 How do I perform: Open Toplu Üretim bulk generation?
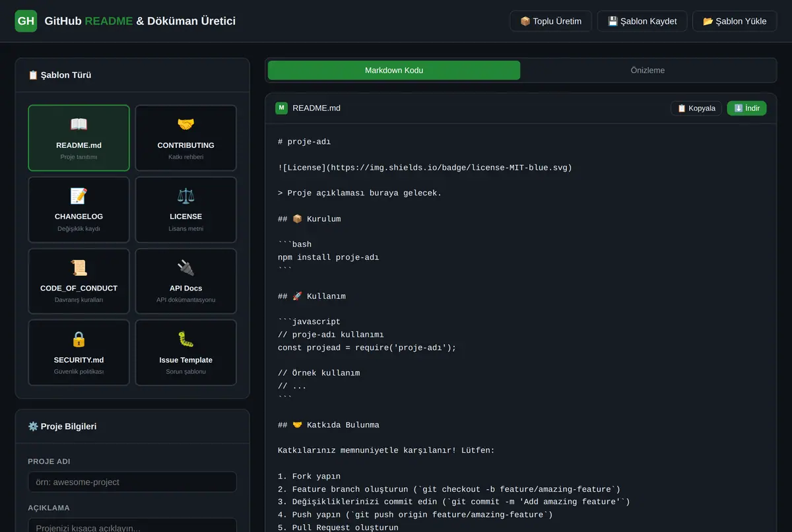(x=551, y=21)
